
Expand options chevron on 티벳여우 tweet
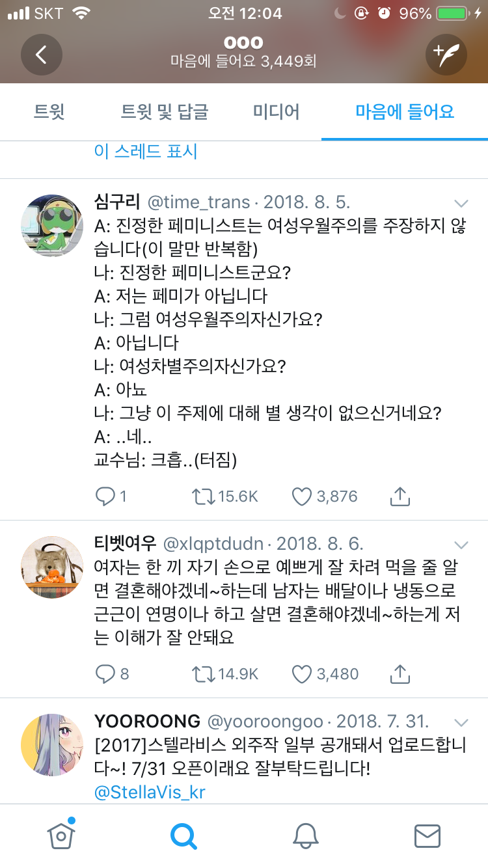coord(461,545)
